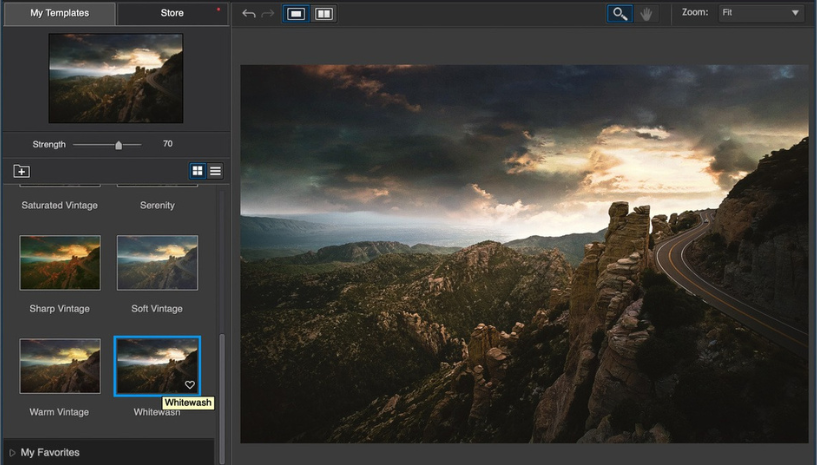Click the undo arrow icon
The width and height of the screenshot is (827, 465).
click(248, 14)
